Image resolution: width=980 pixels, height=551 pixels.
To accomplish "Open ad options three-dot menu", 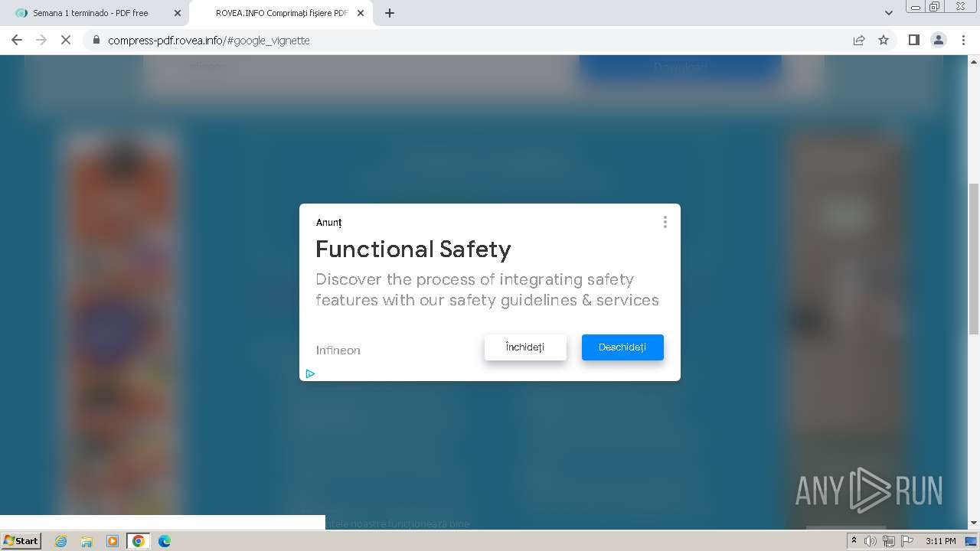I will coord(665,222).
